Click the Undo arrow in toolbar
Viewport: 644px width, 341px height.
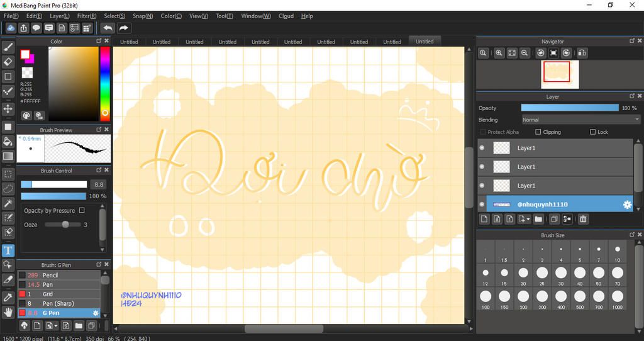point(108,28)
